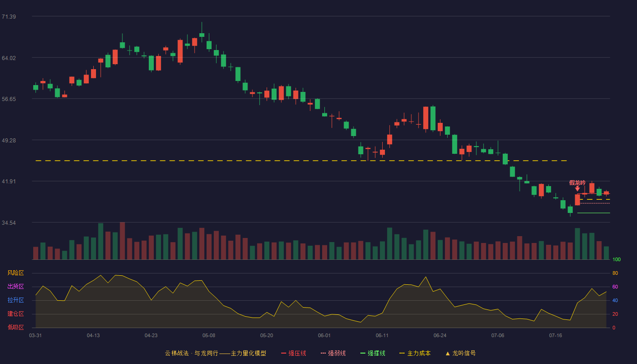Click the 假龙吟 signal label
Viewport: 637px width, 364px height.
(x=577, y=182)
